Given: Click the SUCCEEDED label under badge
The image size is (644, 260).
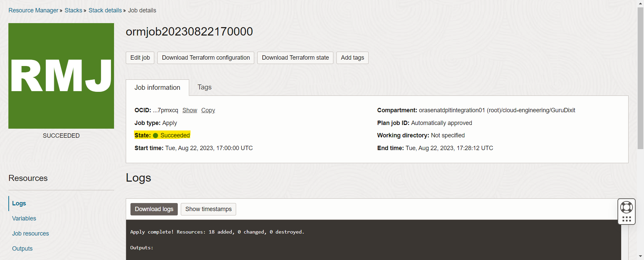Looking at the screenshot, I should 61,136.
